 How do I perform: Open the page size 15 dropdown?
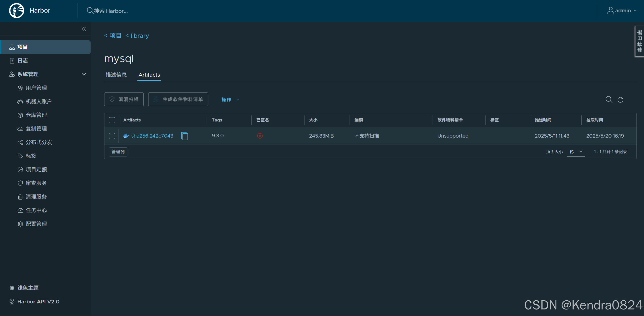(576, 152)
